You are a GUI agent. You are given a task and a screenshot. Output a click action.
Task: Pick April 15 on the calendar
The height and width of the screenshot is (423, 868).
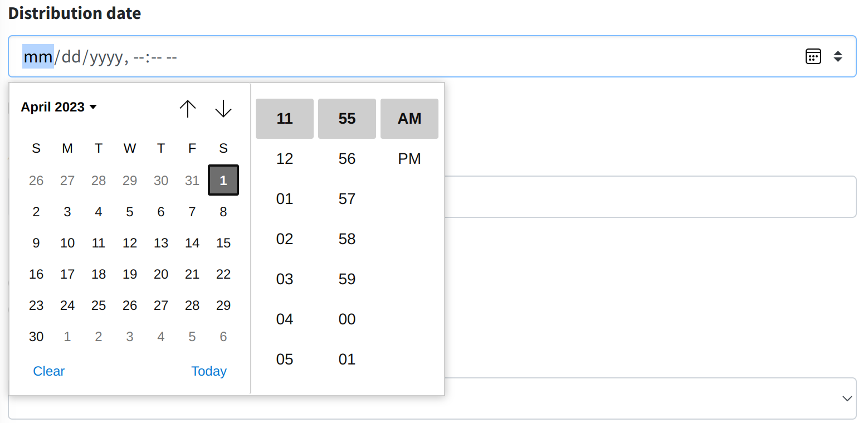tap(223, 242)
